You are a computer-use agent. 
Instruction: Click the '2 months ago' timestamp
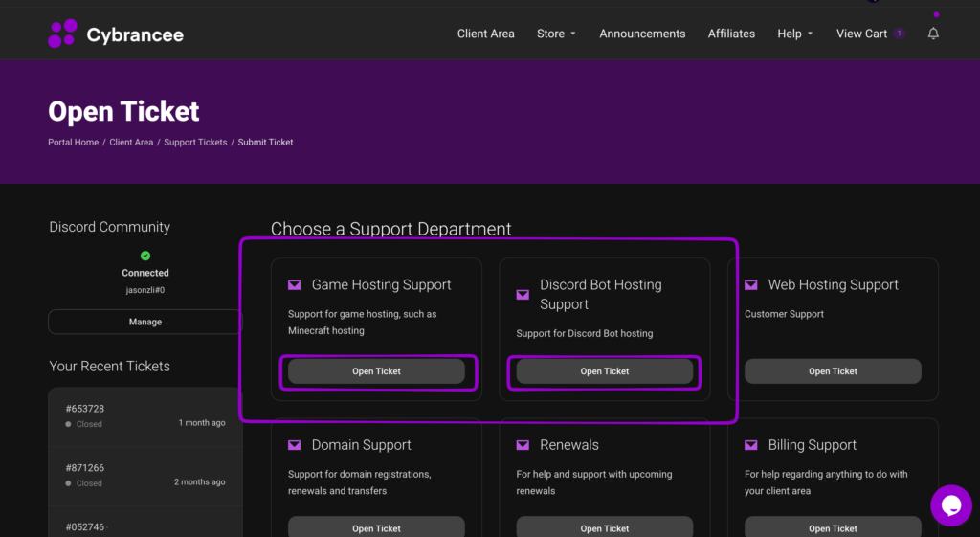(x=199, y=482)
